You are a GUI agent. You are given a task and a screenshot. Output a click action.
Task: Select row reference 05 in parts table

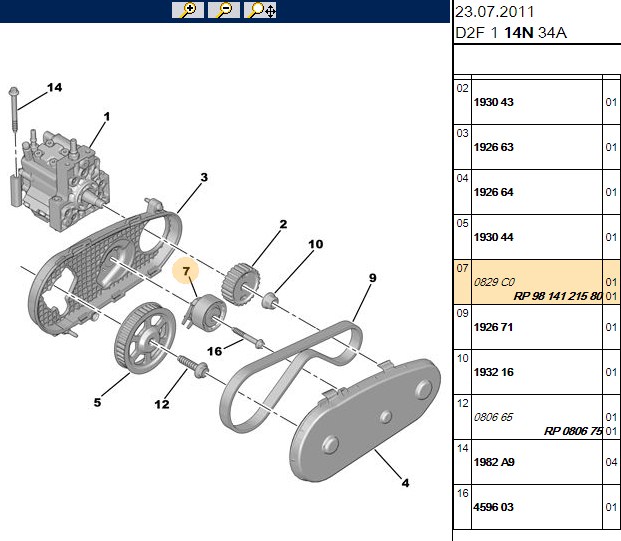point(462,223)
